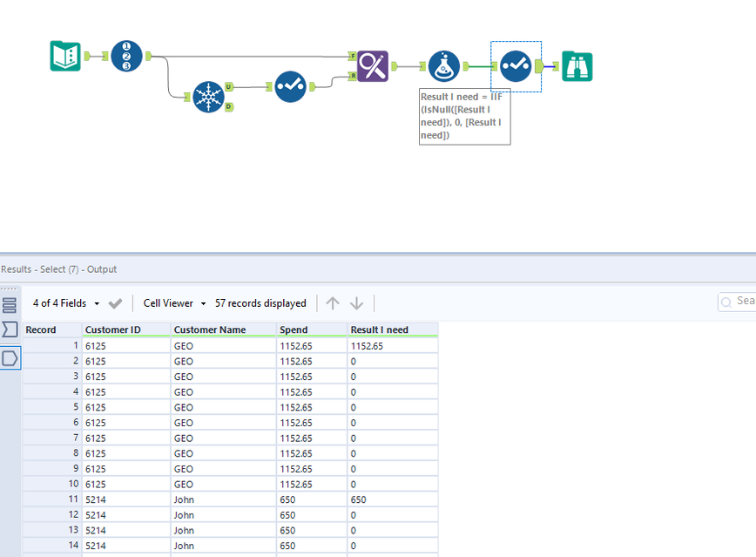The height and width of the screenshot is (557, 756).
Task: Click the up arrow to previous record
Action: pos(333,303)
